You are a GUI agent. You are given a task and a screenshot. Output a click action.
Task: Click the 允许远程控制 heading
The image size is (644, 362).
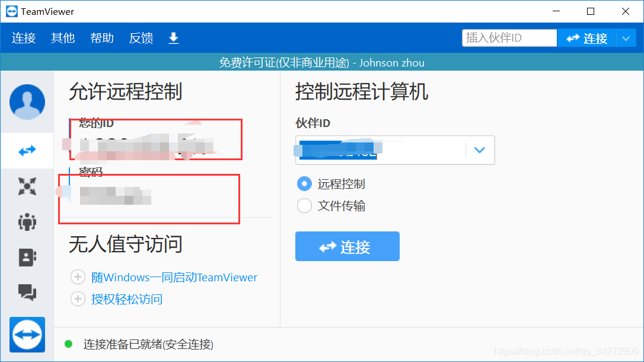click(x=125, y=91)
